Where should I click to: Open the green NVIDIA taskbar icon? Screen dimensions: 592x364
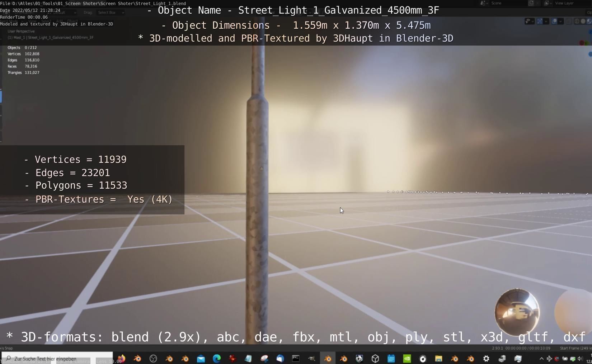[x=407, y=358]
